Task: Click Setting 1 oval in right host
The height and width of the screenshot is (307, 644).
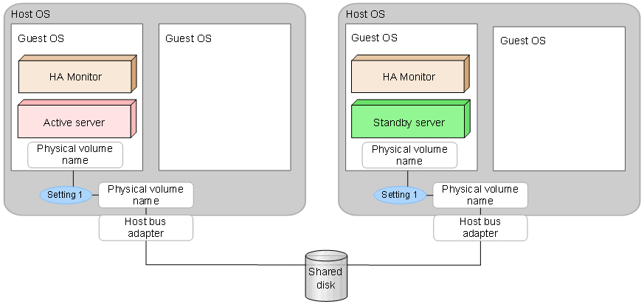Action: tap(399, 195)
